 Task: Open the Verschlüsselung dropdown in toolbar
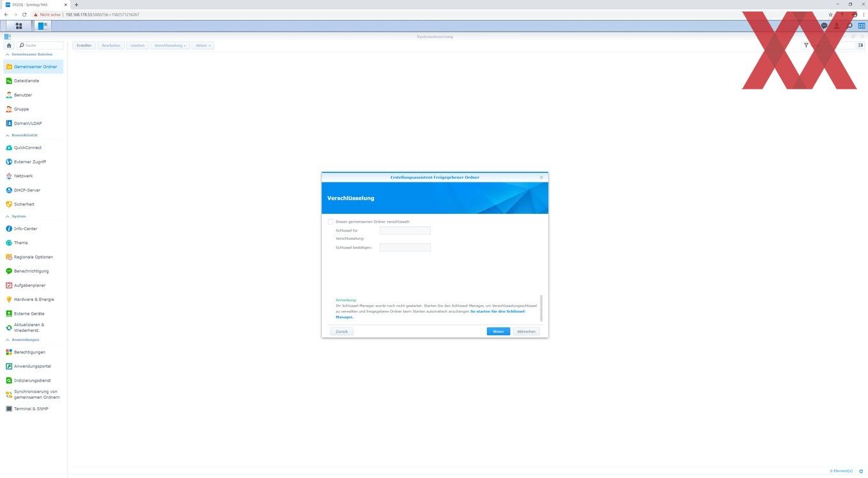(x=170, y=45)
